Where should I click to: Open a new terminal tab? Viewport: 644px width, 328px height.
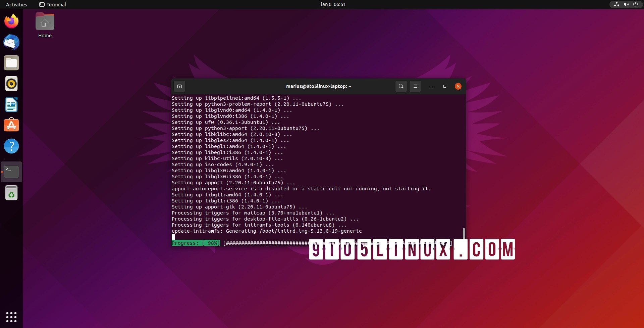coord(179,86)
